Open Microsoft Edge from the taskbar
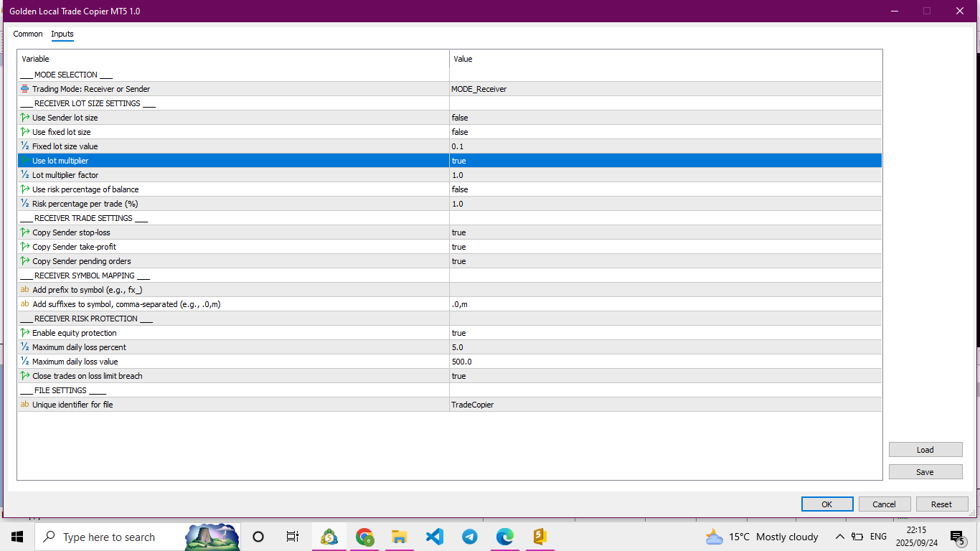Screen dimensions: 980x551 pos(505,537)
